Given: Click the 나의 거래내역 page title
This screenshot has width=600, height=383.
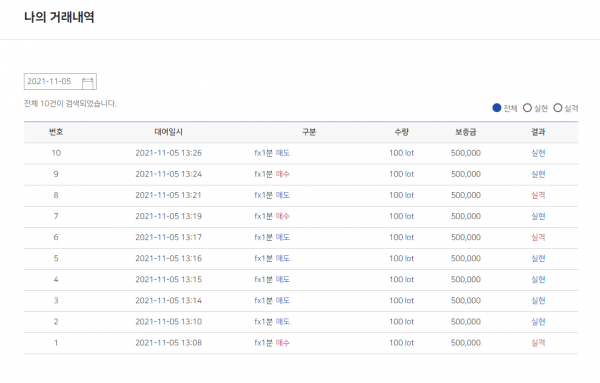Looking at the screenshot, I should tap(59, 17).
